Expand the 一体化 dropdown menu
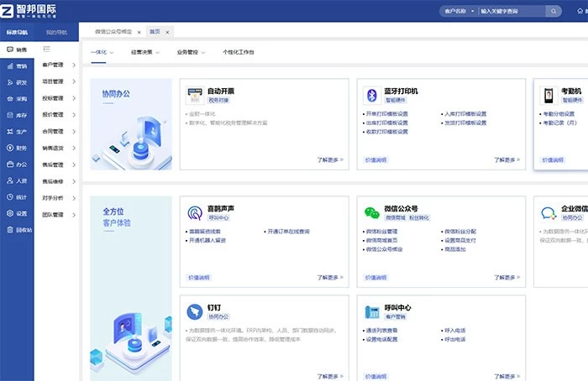 point(102,52)
